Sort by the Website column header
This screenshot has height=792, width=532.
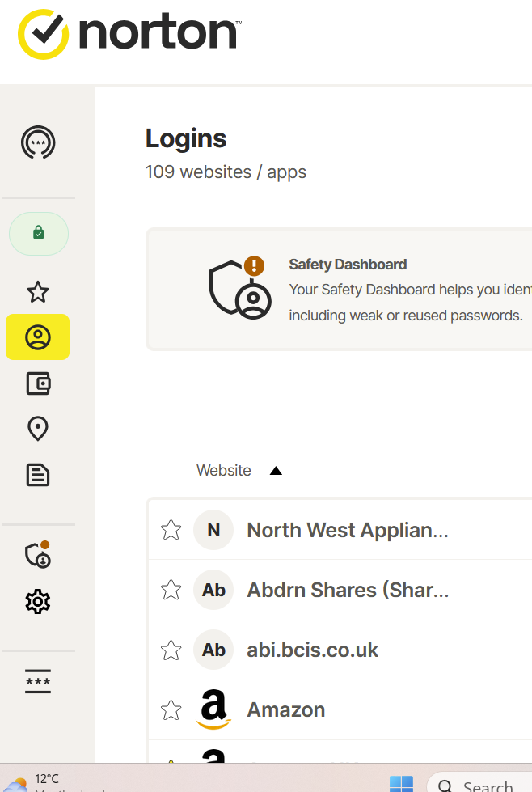coord(224,471)
